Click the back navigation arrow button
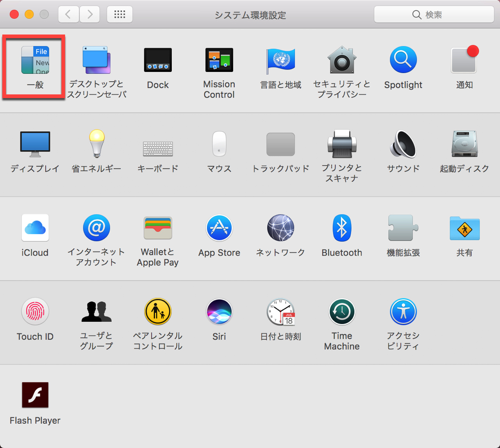 point(68,14)
